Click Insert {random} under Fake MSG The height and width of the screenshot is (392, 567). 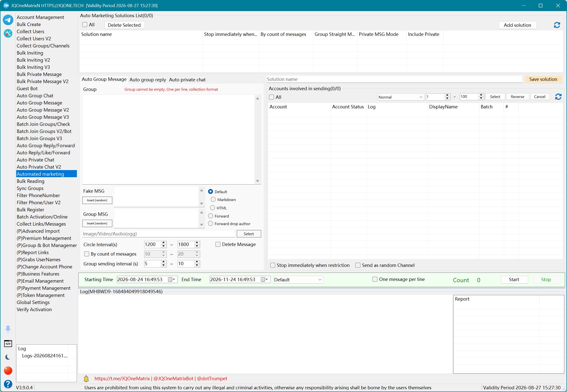(97, 200)
